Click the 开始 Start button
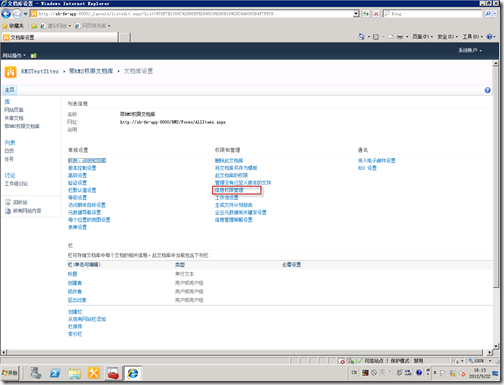Image resolution: width=504 pixels, height=385 pixels. point(10,373)
